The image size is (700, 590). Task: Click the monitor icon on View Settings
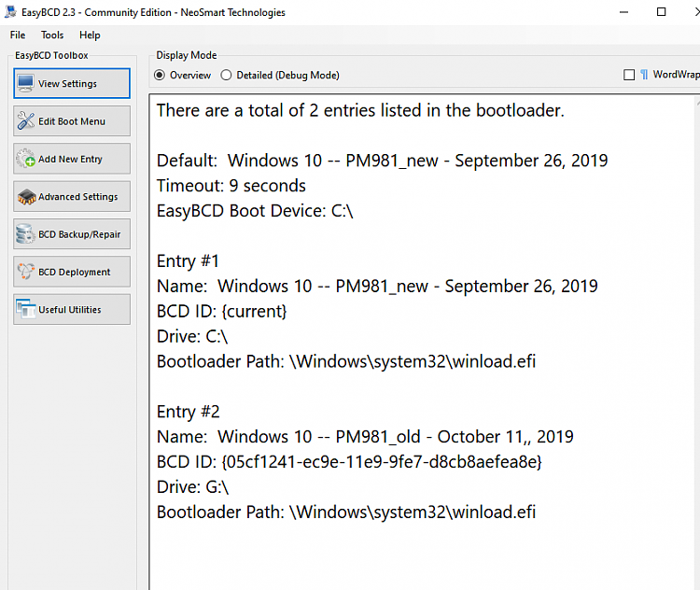[25, 83]
